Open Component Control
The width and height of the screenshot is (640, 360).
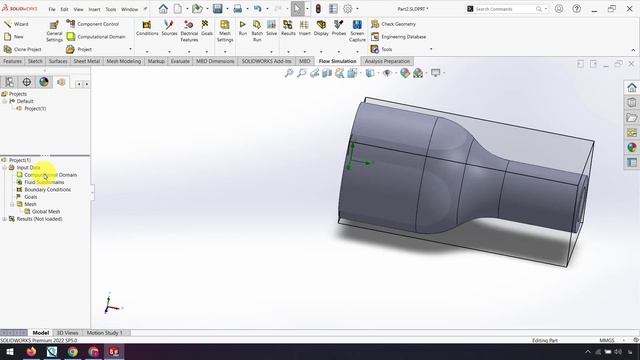click(93, 24)
